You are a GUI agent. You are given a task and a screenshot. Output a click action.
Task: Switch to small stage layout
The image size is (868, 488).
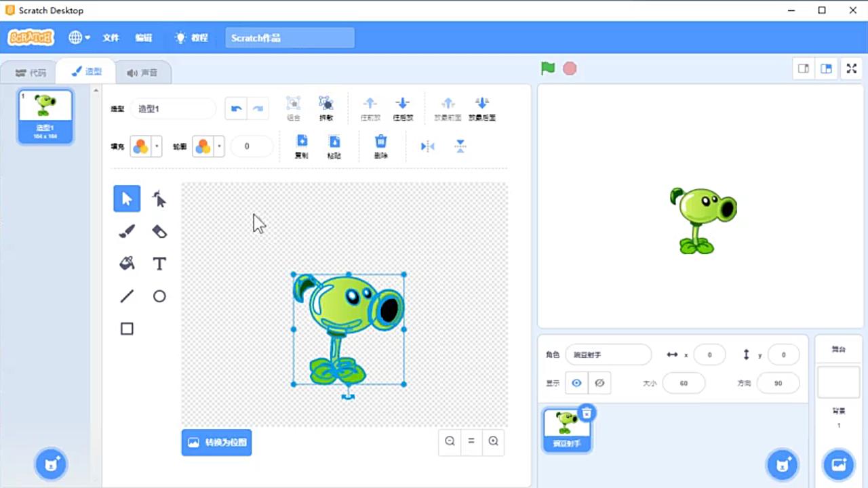coord(804,68)
